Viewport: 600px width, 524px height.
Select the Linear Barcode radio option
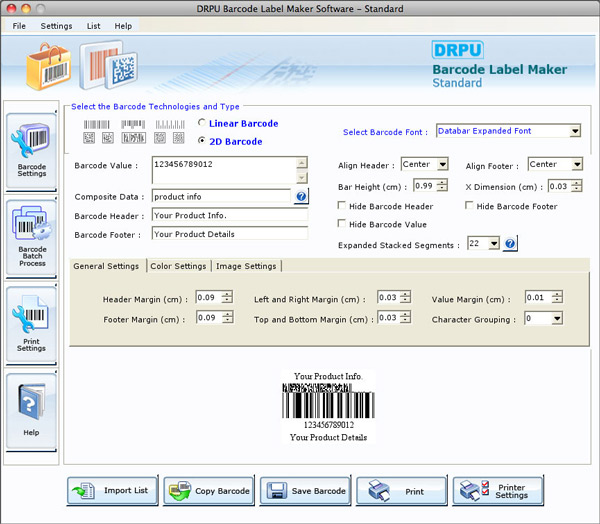(x=202, y=123)
